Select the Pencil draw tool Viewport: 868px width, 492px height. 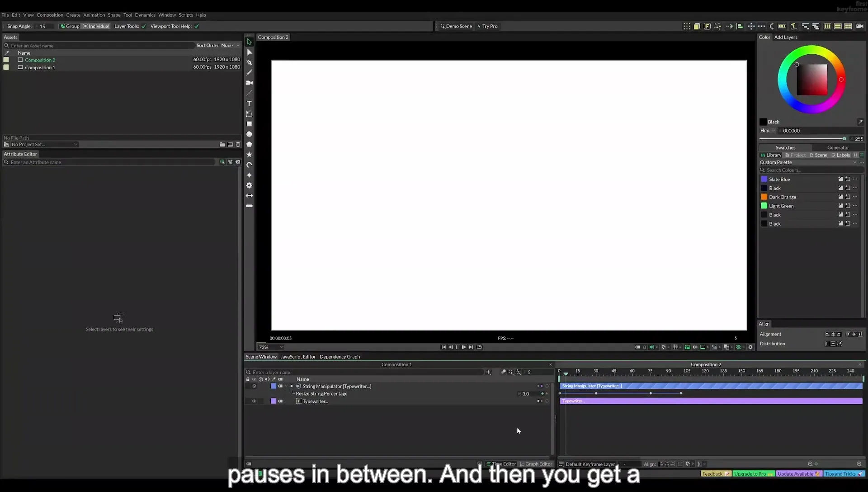click(249, 72)
